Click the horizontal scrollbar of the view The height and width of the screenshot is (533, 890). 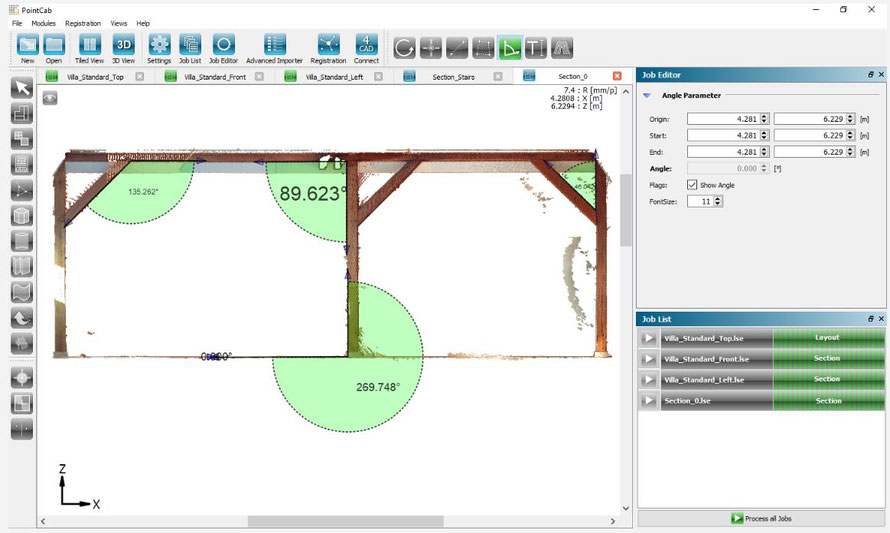[x=345, y=521]
